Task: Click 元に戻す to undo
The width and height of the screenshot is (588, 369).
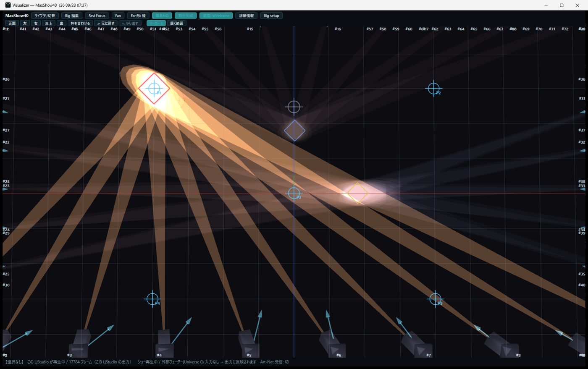Action: [106, 23]
